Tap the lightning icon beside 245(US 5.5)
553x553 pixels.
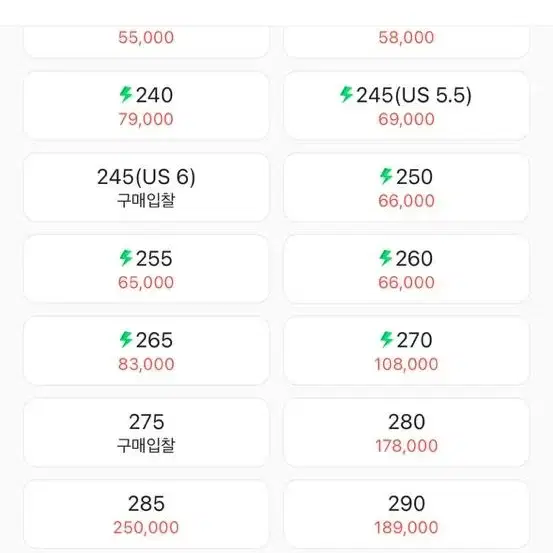346,95
